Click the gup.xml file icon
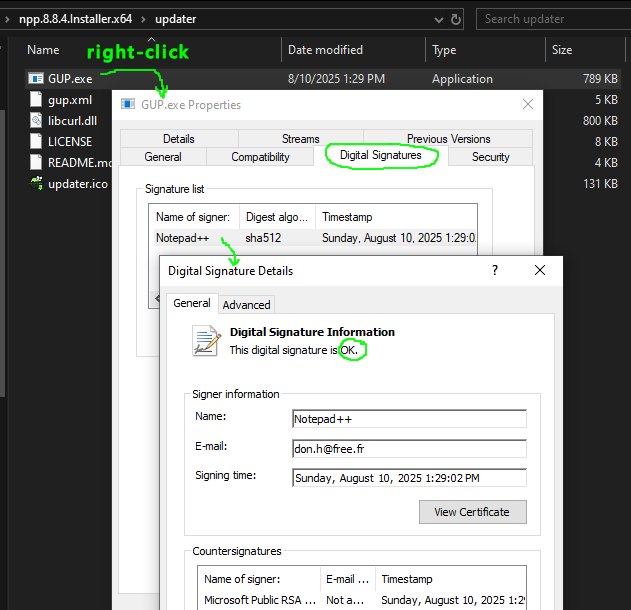The image size is (631, 610). tap(36, 100)
